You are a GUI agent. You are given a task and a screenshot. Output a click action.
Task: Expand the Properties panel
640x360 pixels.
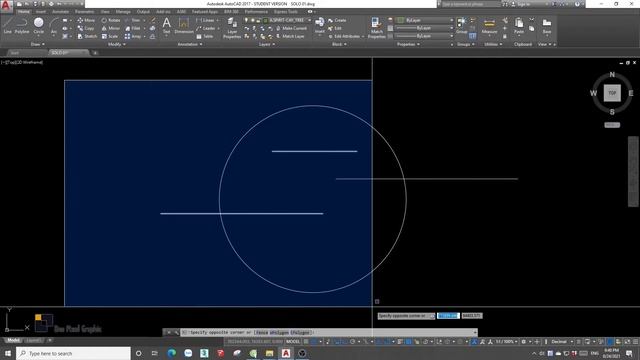[x=408, y=44]
